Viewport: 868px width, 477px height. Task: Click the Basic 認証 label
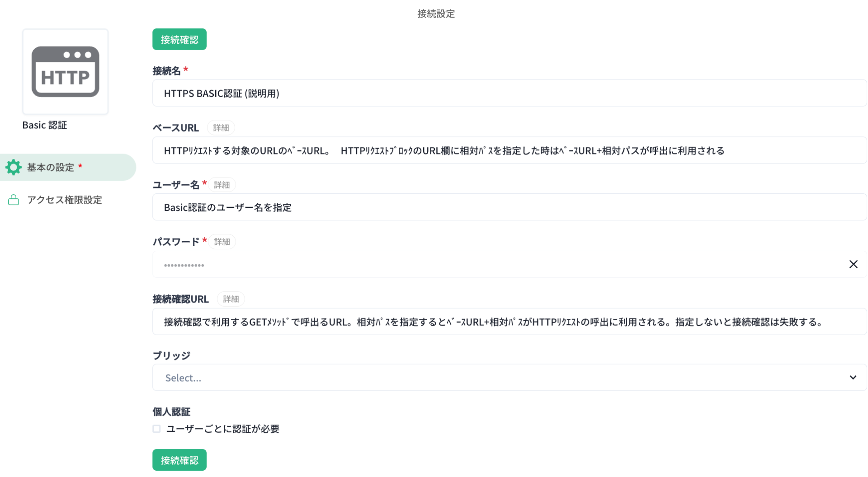(x=45, y=125)
